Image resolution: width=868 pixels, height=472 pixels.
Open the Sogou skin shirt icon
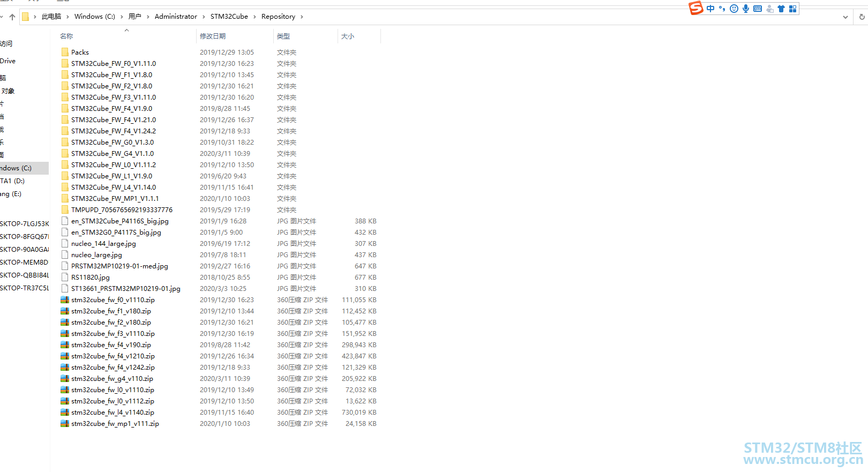[x=781, y=9]
